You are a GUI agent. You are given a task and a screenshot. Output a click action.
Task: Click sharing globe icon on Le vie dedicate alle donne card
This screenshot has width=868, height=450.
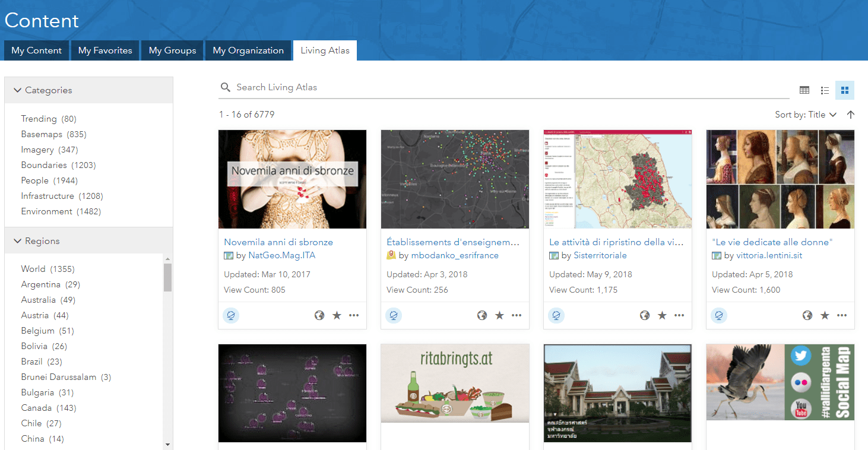tap(807, 315)
